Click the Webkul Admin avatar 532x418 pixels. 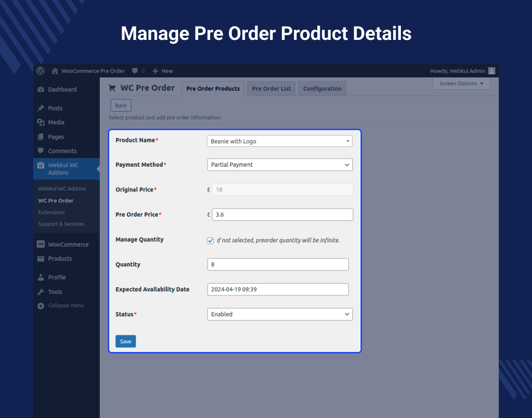tap(492, 71)
